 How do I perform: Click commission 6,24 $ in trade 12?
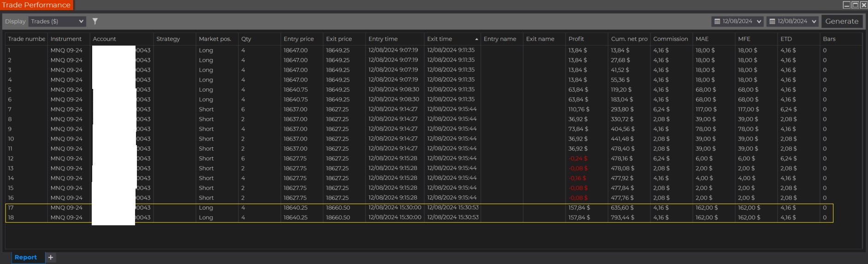661,158
